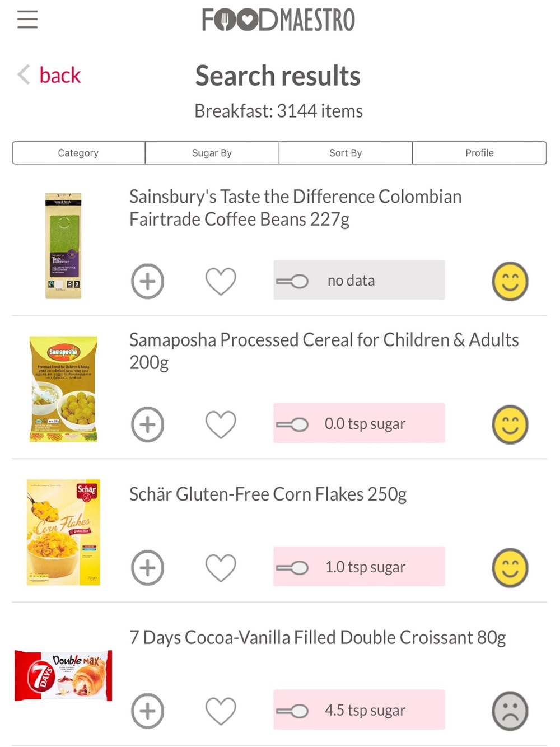The height and width of the screenshot is (747, 560).
Task: Select the Profile filter tab
Action: click(479, 153)
